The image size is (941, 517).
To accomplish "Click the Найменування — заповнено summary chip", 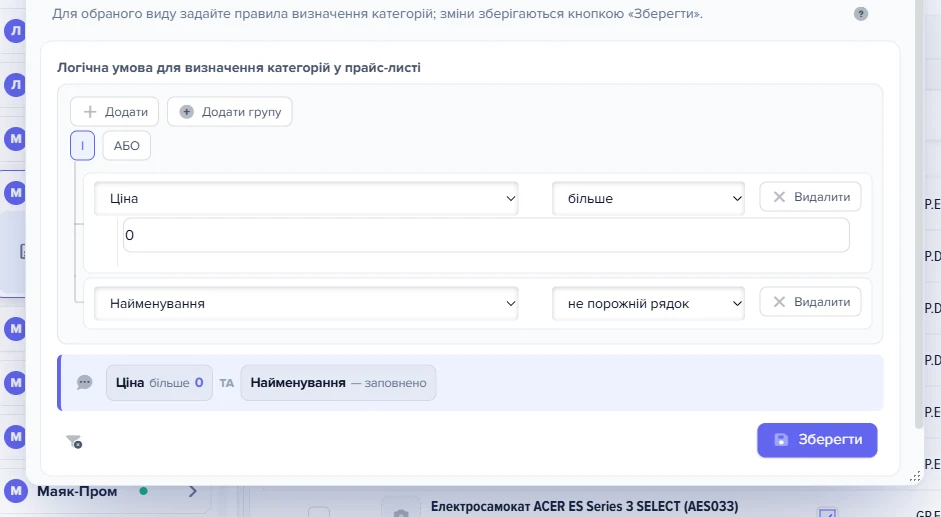I will click(338, 382).
